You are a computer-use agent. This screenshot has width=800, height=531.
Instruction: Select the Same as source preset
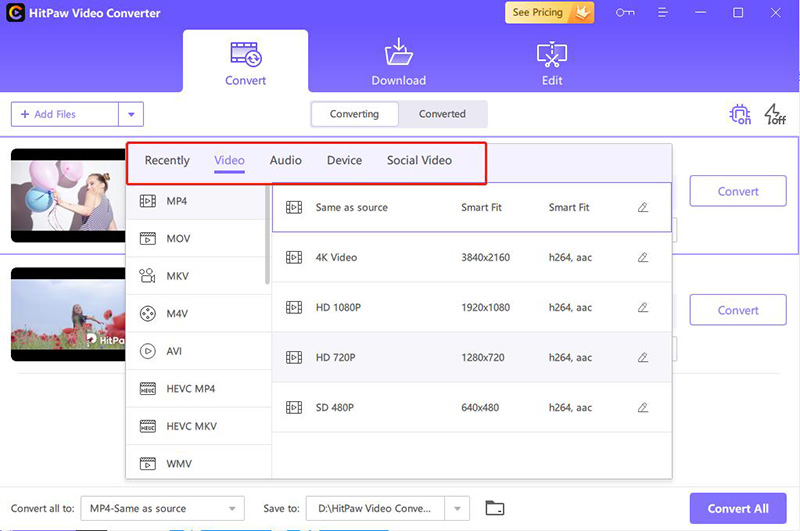471,207
